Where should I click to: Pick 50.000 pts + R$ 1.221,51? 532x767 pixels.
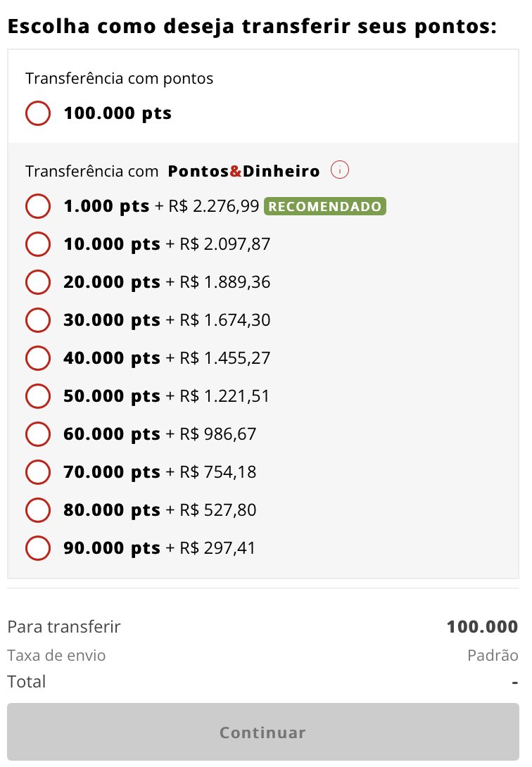tap(38, 396)
